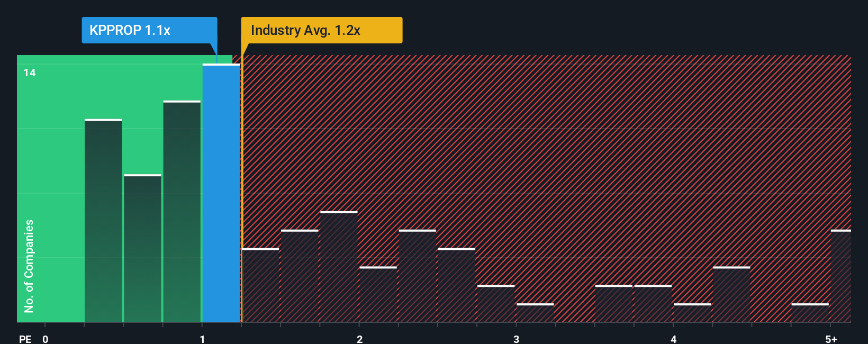Click the '2' x-axis tick label
This screenshot has width=868, height=344.
[x=359, y=339]
